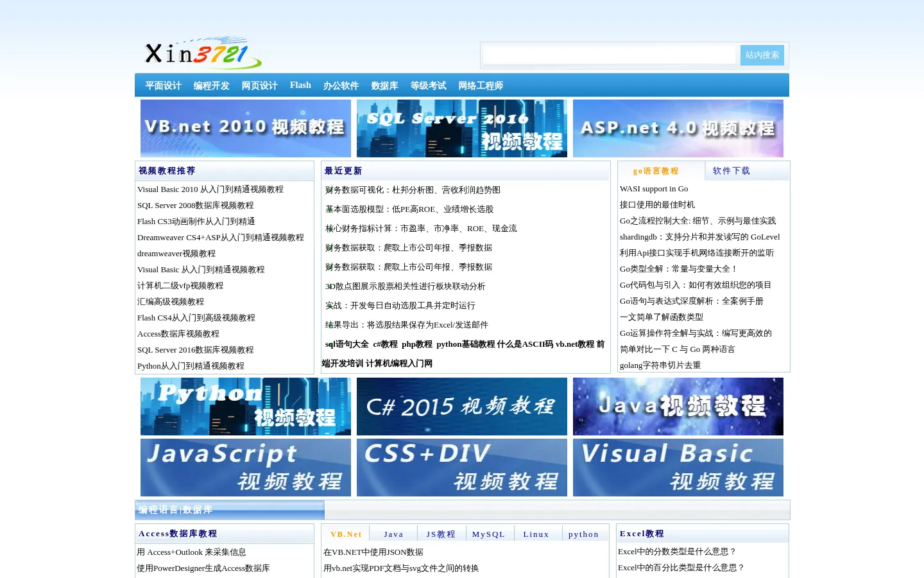Open Flash CS3动画制作从入门到精通 link
This screenshot has height=578, width=924.
pyautogui.click(x=196, y=222)
